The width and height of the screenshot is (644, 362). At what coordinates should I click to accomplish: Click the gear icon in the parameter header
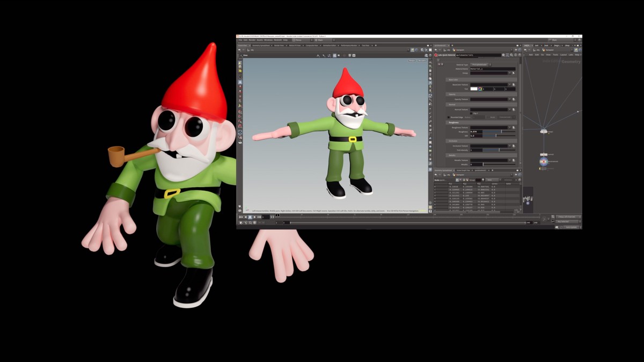point(504,55)
